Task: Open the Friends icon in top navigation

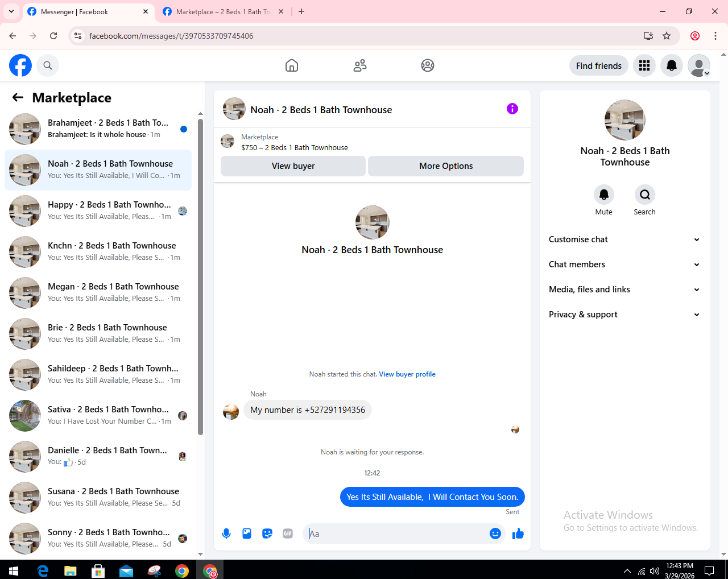Action: pyautogui.click(x=360, y=65)
